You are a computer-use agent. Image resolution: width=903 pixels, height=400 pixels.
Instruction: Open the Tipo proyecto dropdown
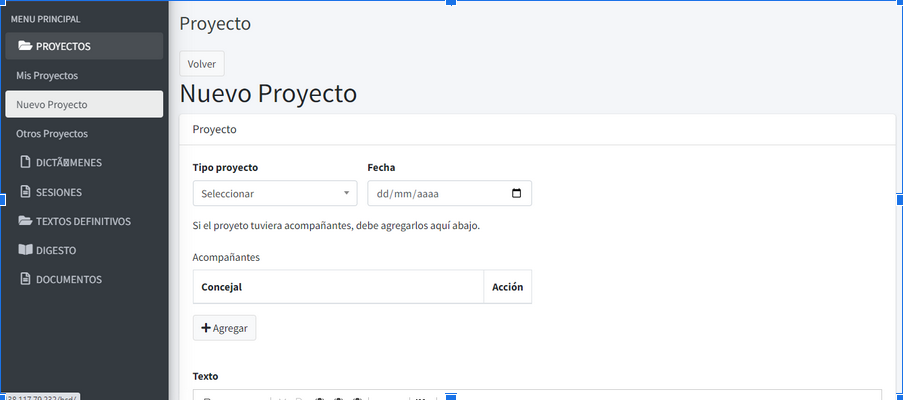click(275, 193)
